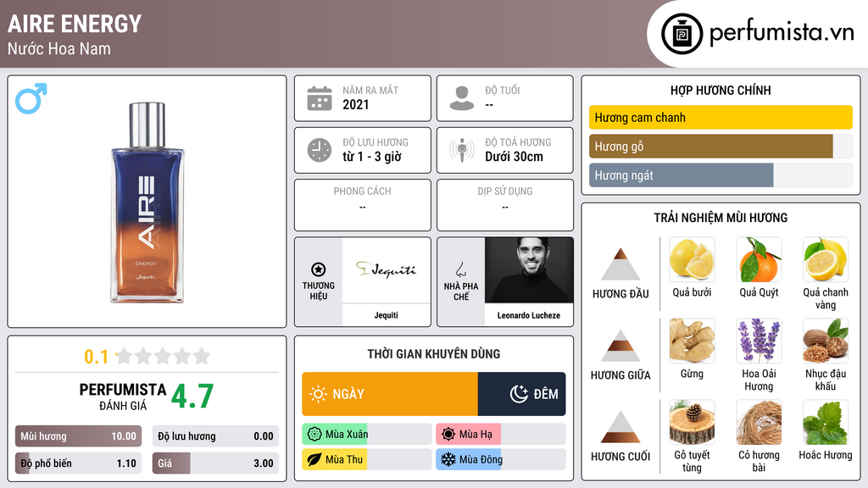Click the Giá 3.00 score bar
The image size is (868, 488).
(215, 463)
